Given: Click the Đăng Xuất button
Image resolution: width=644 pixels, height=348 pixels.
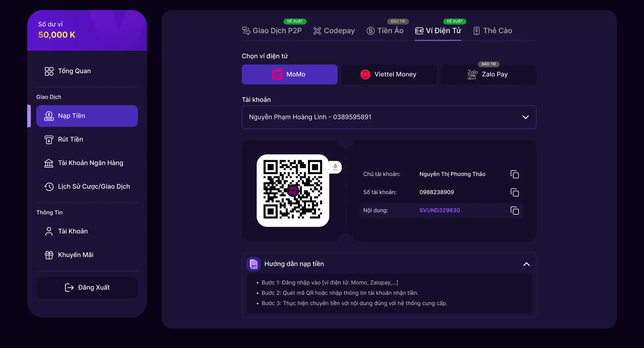Looking at the screenshot, I should click(x=87, y=288).
